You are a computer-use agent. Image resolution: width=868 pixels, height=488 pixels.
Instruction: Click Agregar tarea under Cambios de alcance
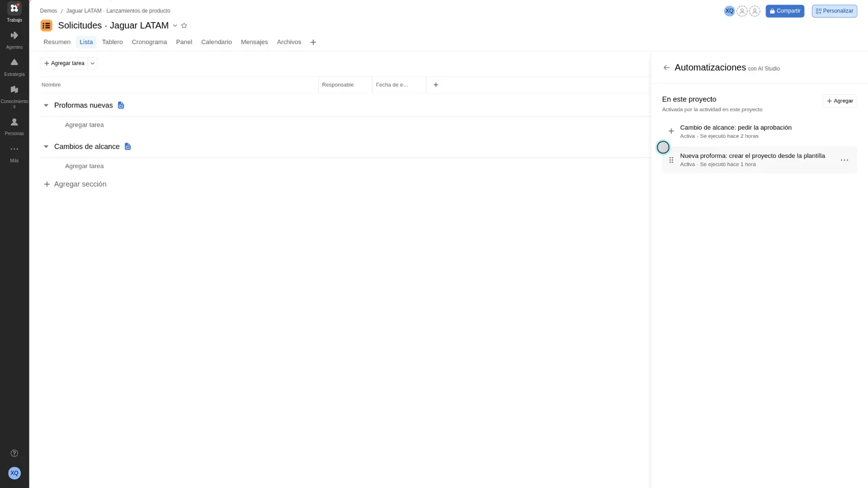[84, 166]
